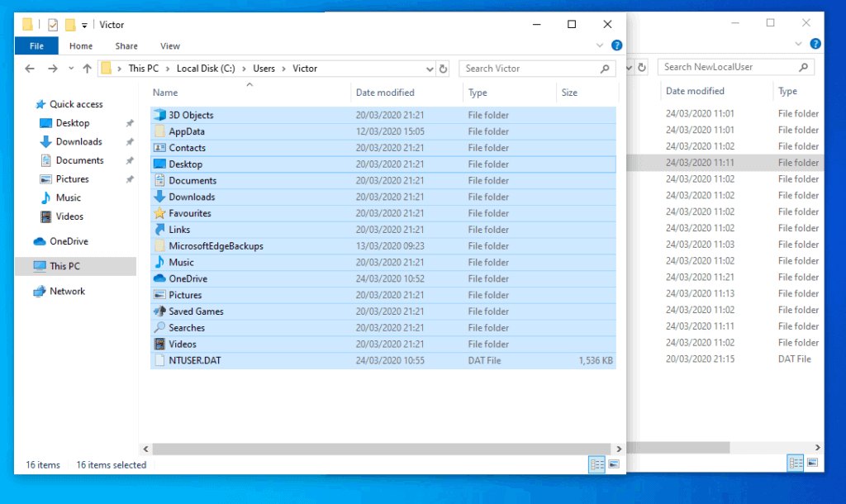The height and width of the screenshot is (504, 846).
Task: Click Users in the address path
Action: [x=264, y=69]
